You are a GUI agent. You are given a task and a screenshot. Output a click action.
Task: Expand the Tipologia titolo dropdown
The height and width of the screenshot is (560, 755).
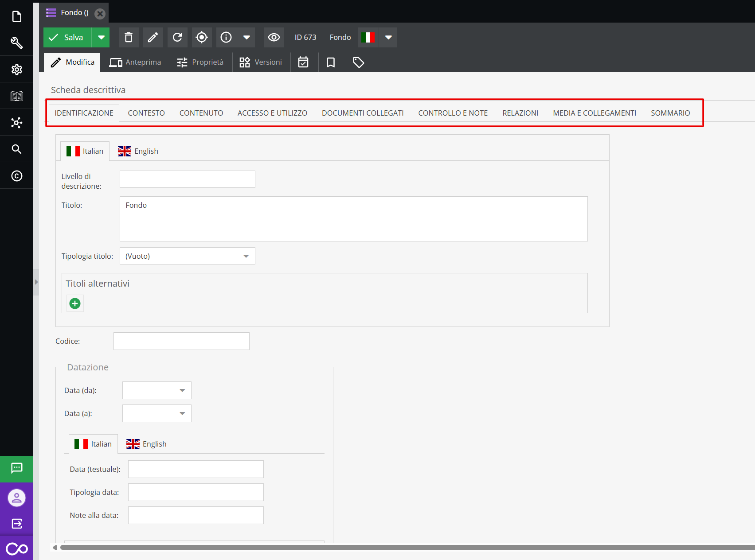(x=246, y=256)
